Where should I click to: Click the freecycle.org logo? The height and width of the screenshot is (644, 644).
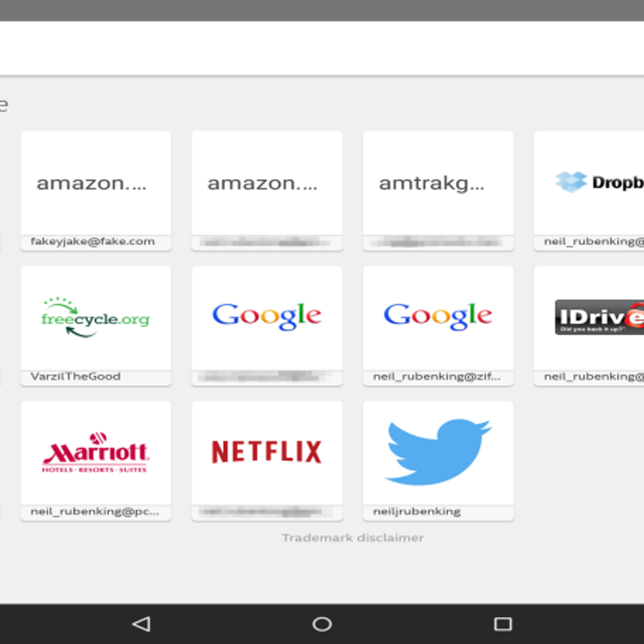96,318
